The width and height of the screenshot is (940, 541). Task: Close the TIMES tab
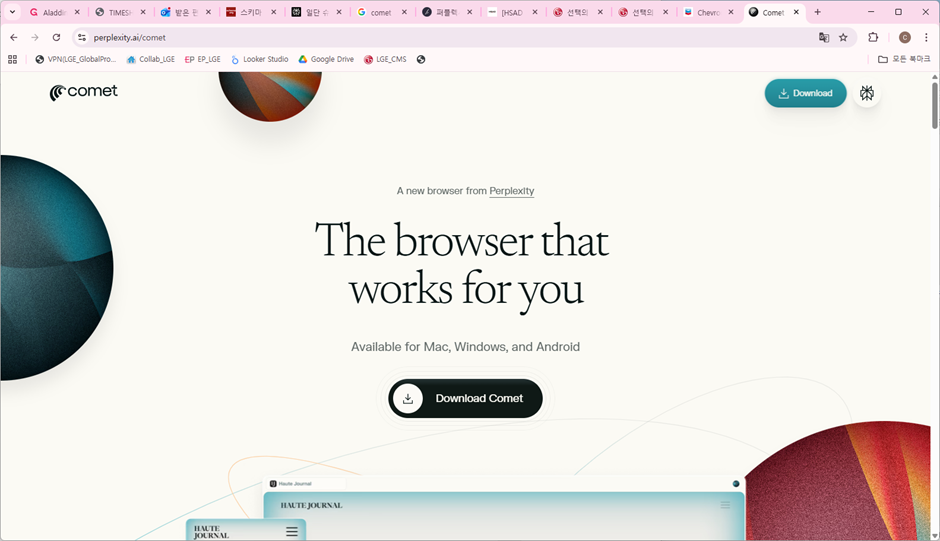click(143, 12)
